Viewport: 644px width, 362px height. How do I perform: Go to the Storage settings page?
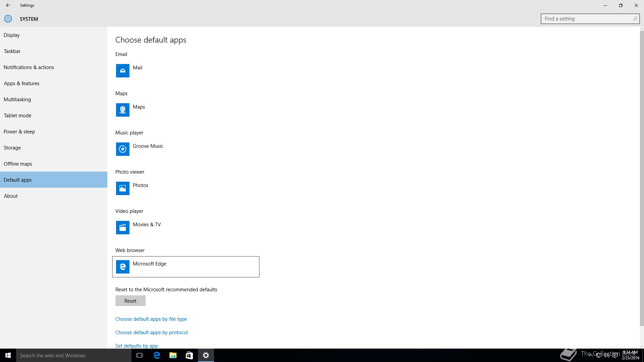tap(12, 148)
